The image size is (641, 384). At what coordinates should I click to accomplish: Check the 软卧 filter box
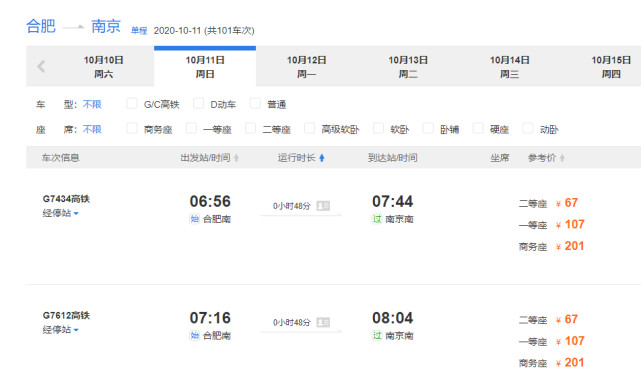378,128
